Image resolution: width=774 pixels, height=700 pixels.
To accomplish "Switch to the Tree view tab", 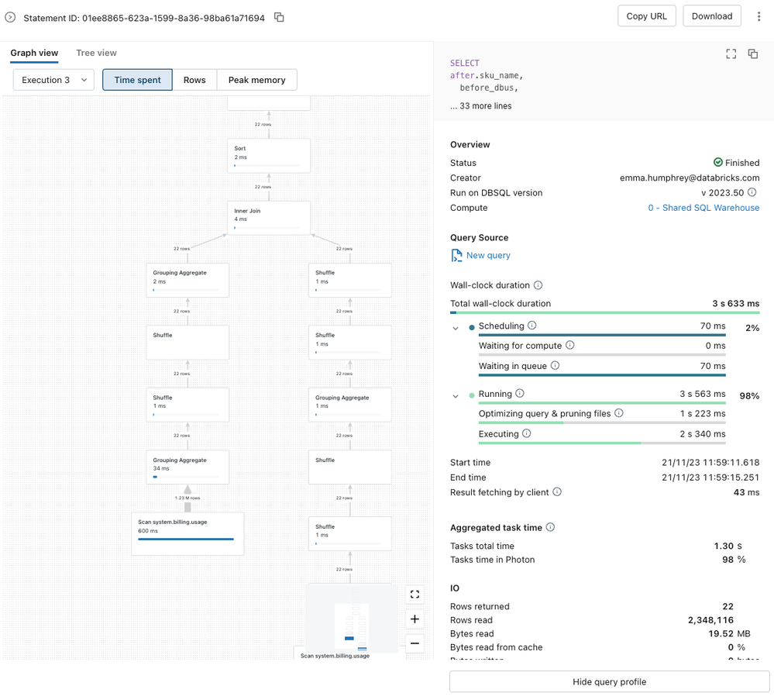I will point(96,53).
